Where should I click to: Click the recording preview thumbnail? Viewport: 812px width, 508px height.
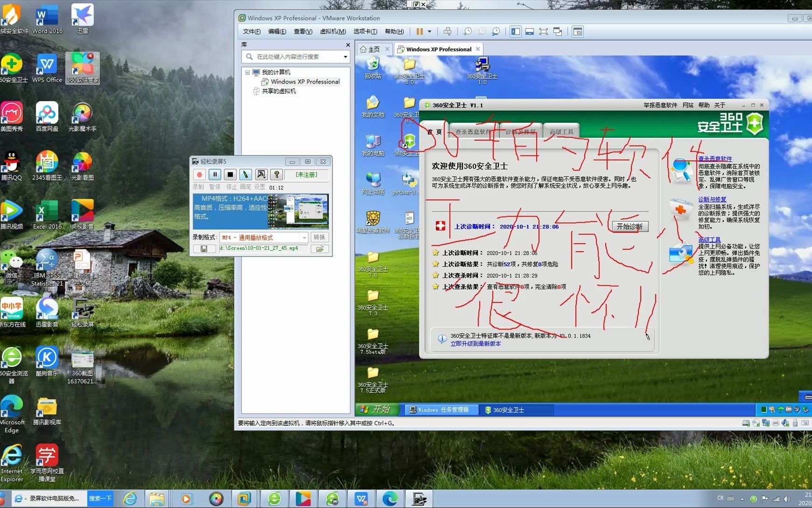(298, 212)
